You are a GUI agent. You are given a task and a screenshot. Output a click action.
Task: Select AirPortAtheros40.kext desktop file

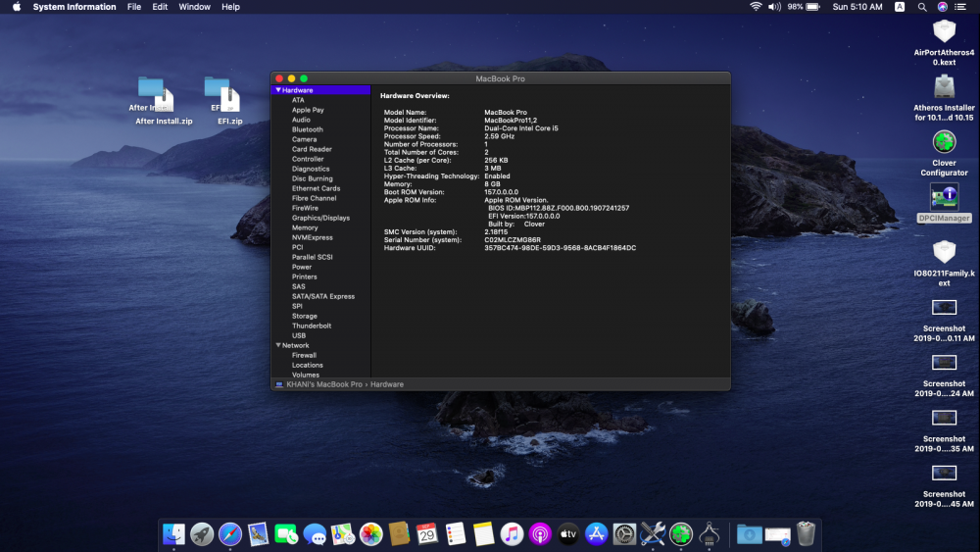coord(944,31)
